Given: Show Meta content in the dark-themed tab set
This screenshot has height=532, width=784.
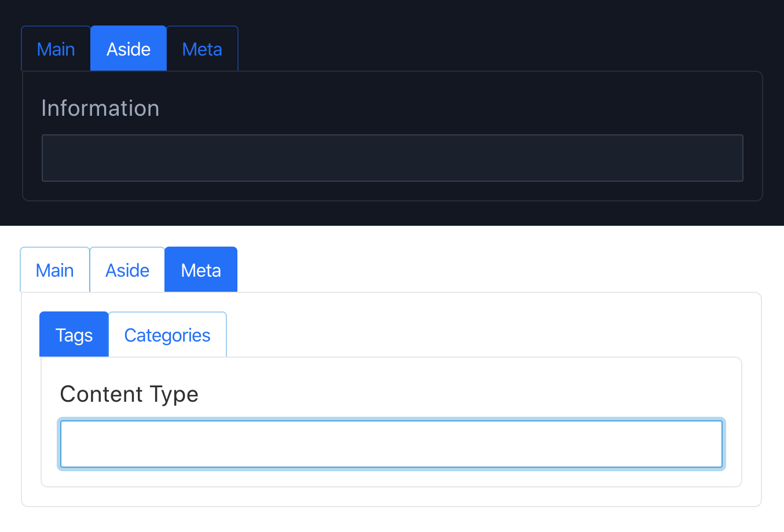Looking at the screenshot, I should pos(202,49).
